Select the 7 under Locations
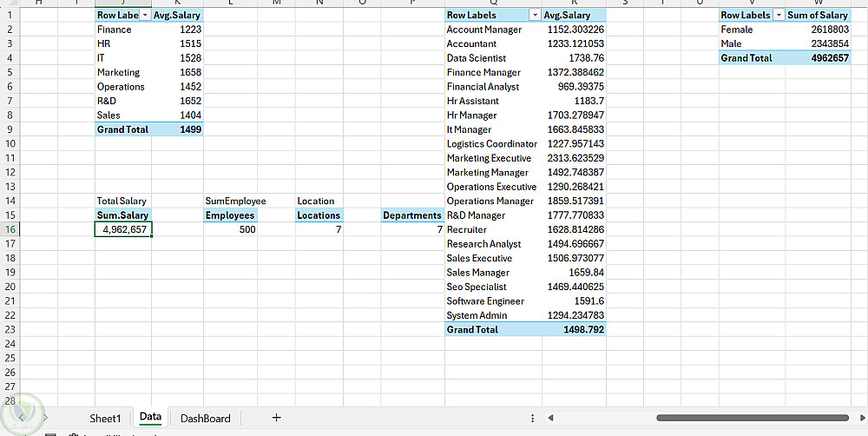 coord(319,229)
